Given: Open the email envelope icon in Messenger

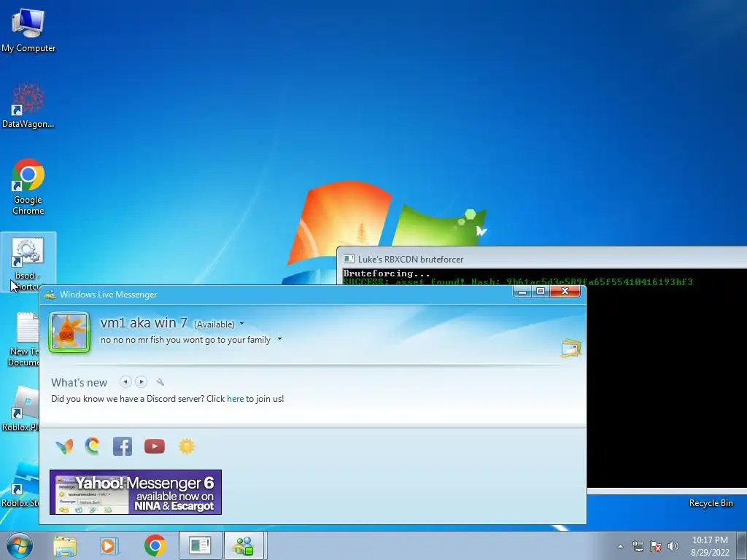Looking at the screenshot, I should pos(570,348).
